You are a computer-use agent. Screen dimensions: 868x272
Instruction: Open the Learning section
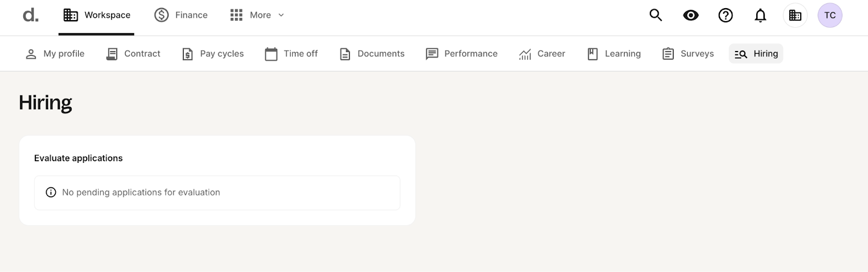pos(614,54)
